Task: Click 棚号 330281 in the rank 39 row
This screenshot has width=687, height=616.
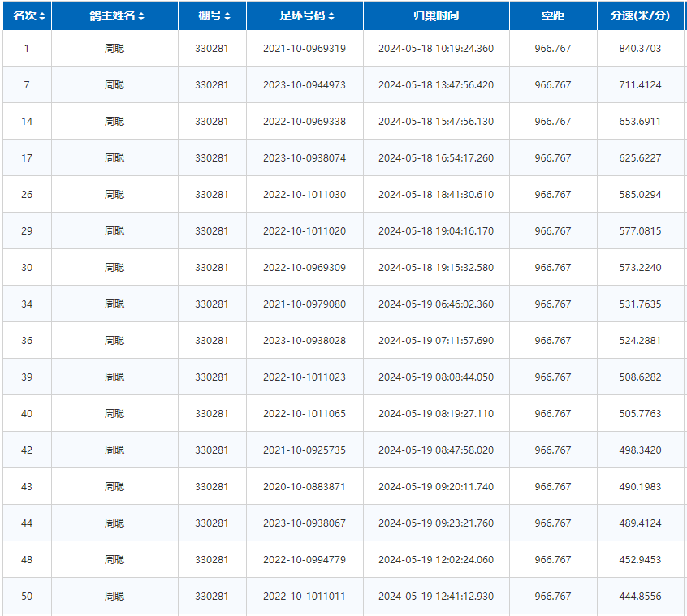Action: [x=212, y=377]
